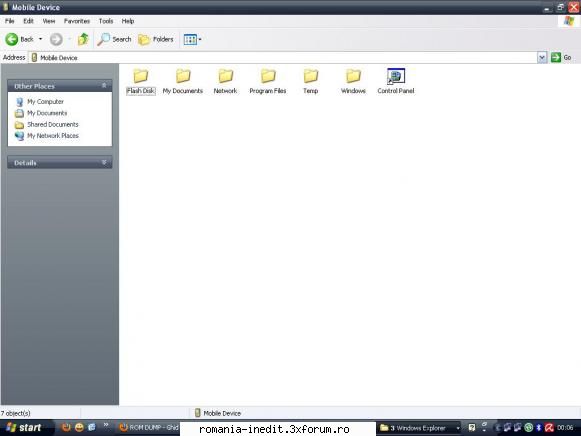Go to My Computer link
The width and height of the screenshot is (581, 436).
click(45, 101)
